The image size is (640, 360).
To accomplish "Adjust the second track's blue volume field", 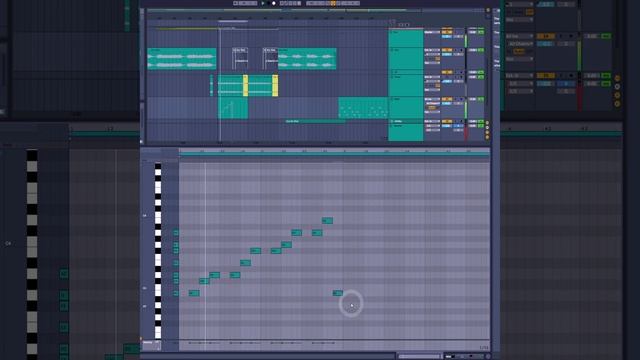I will pyautogui.click(x=447, y=54).
